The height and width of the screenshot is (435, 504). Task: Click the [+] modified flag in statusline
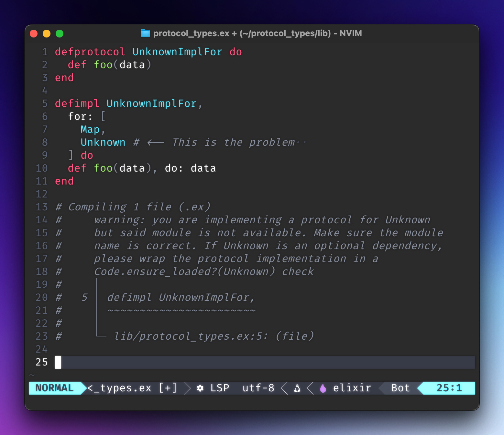click(168, 388)
